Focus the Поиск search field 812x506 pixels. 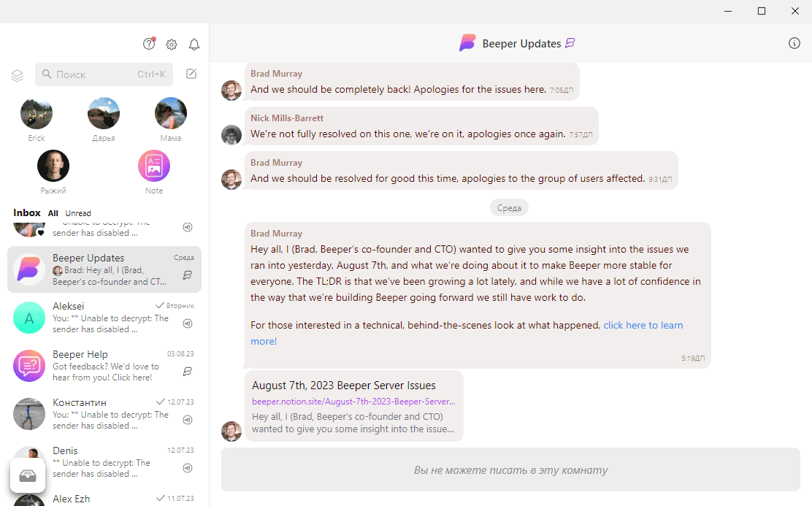(x=104, y=74)
